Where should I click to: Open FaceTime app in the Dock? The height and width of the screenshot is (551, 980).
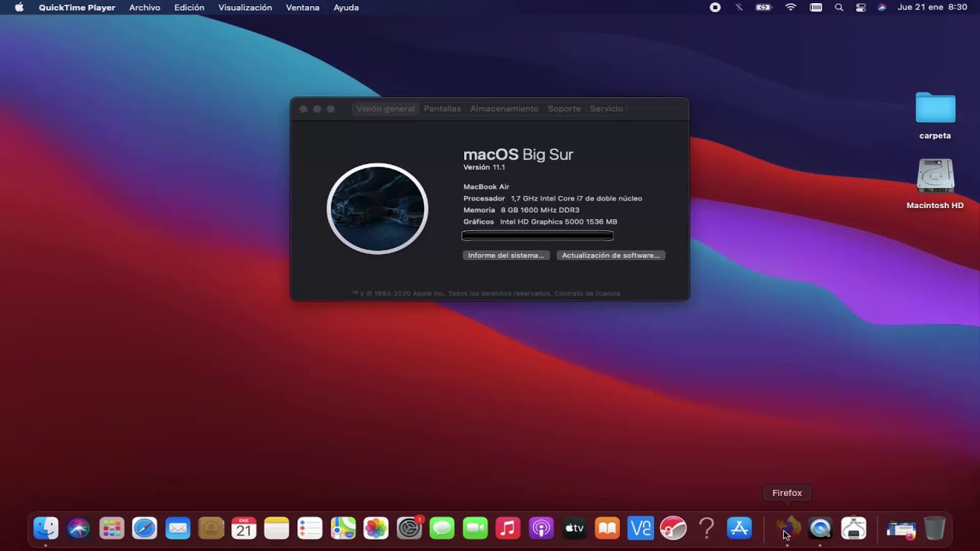point(475,528)
